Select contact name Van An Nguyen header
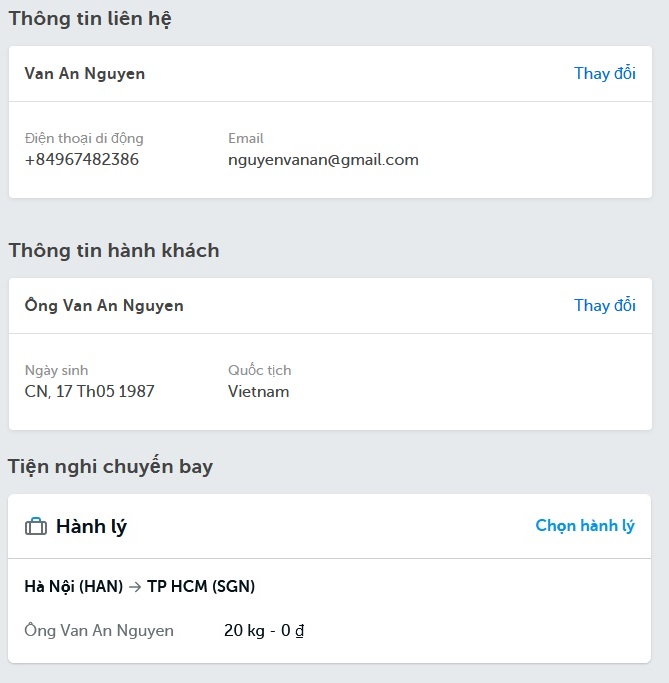Screen dimensions: 669x683 click(84, 74)
